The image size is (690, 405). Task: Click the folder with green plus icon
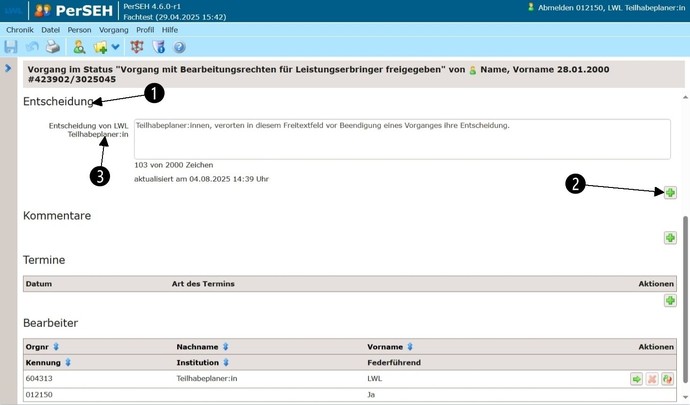pyautogui.click(x=100, y=47)
